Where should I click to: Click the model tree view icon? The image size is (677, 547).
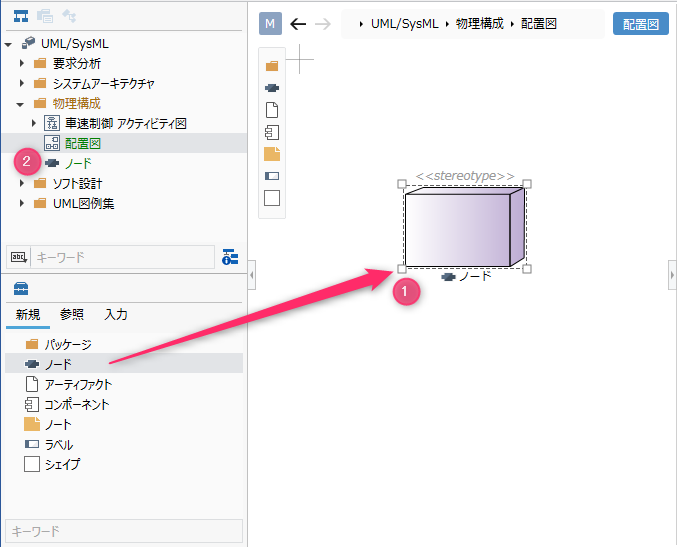point(21,16)
